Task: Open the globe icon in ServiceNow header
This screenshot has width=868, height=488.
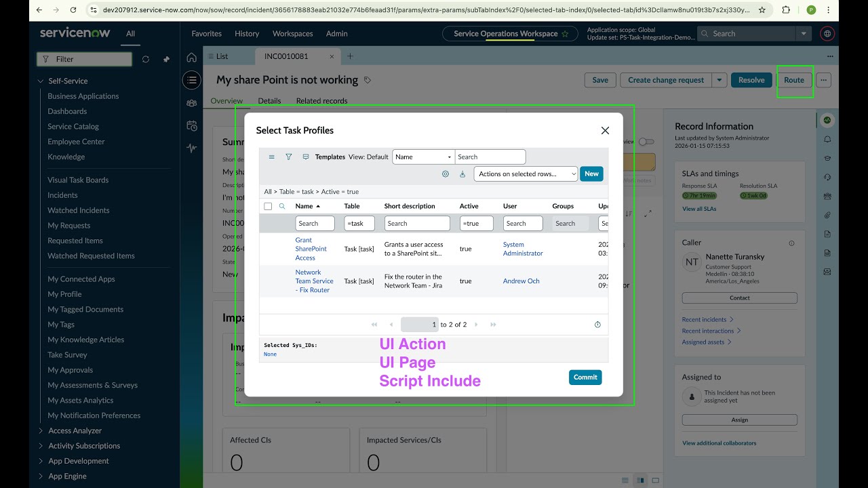Action: (827, 33)
